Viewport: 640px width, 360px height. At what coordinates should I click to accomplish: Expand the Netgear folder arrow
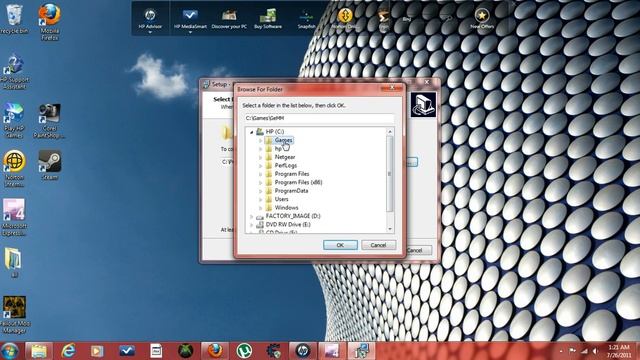tap(260, 157)
